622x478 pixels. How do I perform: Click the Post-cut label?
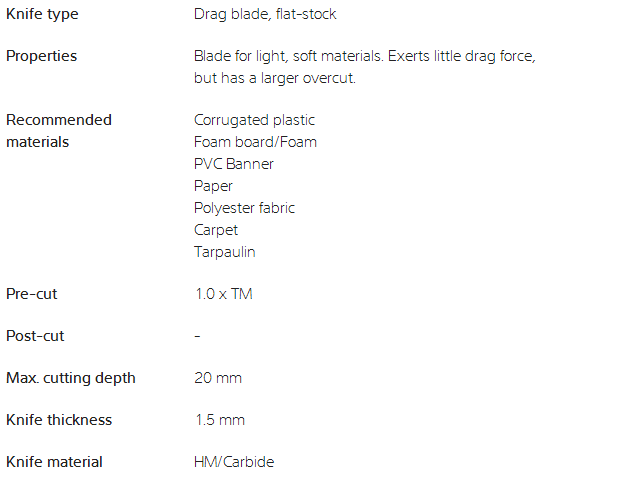point(35,336)
